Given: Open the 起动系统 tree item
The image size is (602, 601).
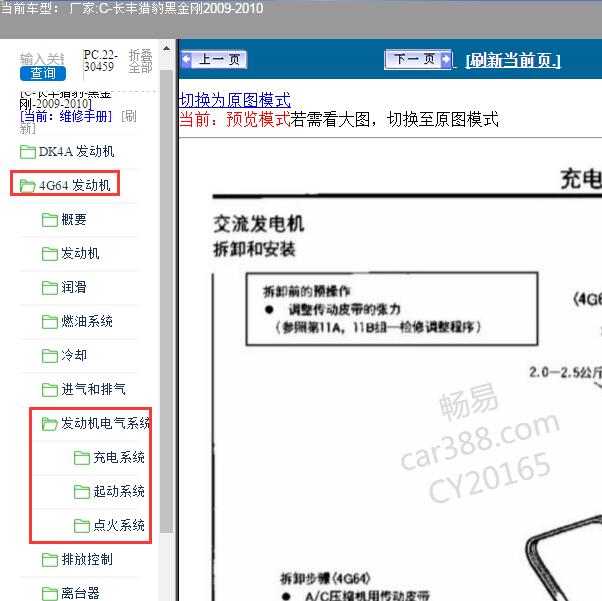Looking at the screenshot, I should [x=119, y=491].
